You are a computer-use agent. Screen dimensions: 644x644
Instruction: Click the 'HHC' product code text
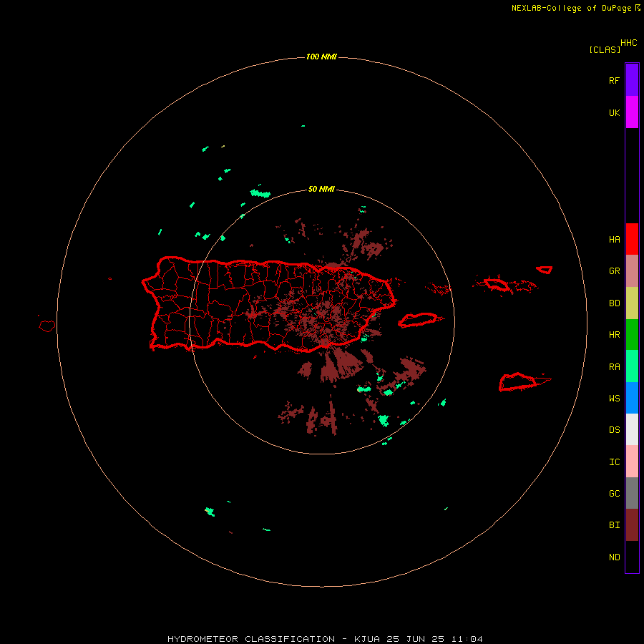tap(629, 43)
